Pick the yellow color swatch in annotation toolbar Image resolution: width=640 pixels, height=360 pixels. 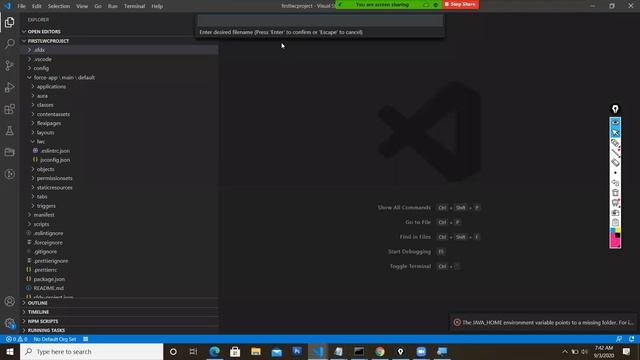click(618, 230)
